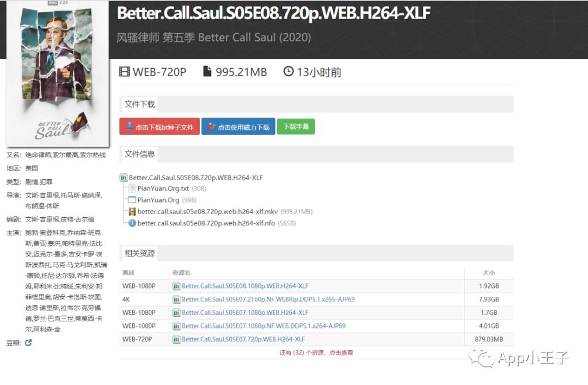Screen dimensions: 588x385
Task: Click the 4.01GB size cell
Action: [489, 326]
